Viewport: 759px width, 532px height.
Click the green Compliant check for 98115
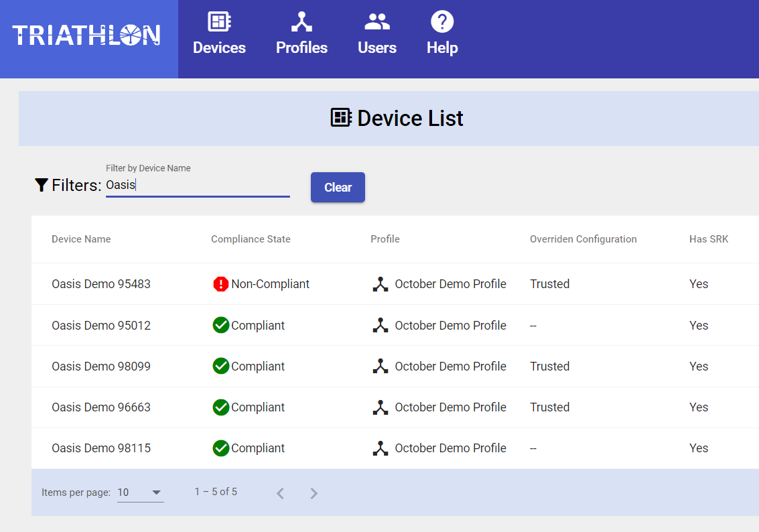220,448
